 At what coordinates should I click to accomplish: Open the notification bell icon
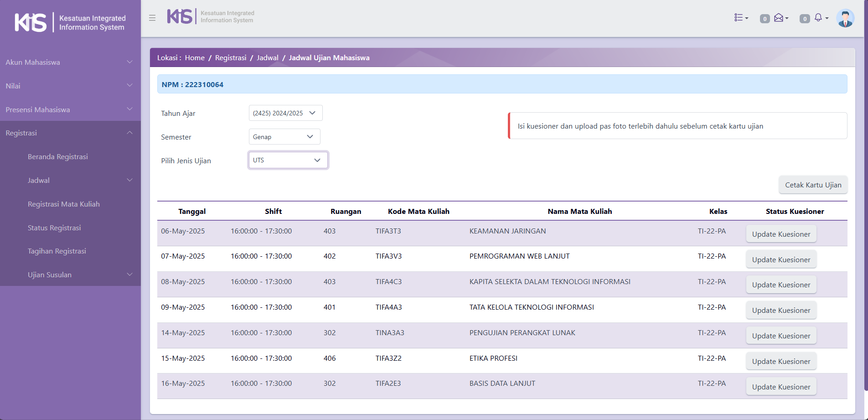click(x=819, y=18)
